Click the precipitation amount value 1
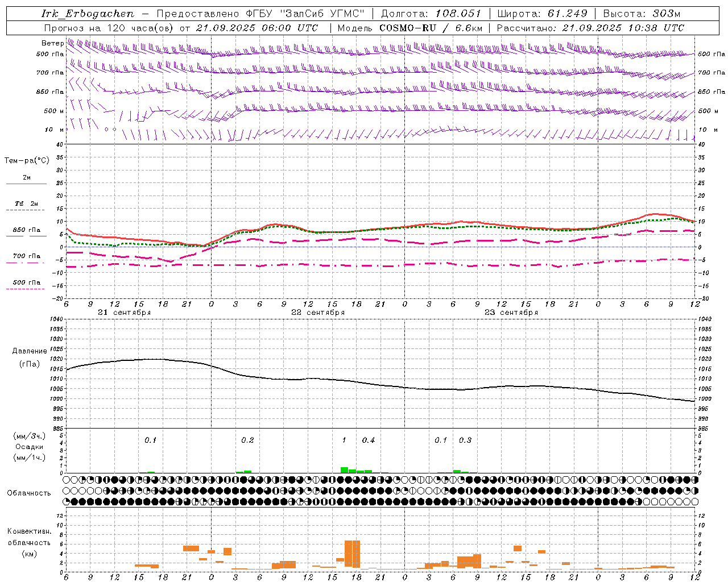The image size is (728, 582). [x=344, y=440]
